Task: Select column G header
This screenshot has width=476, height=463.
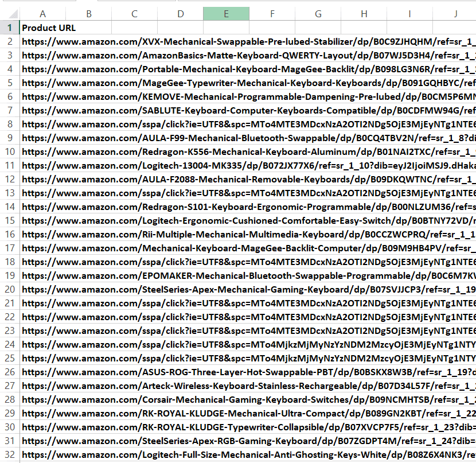Action: 318,14
